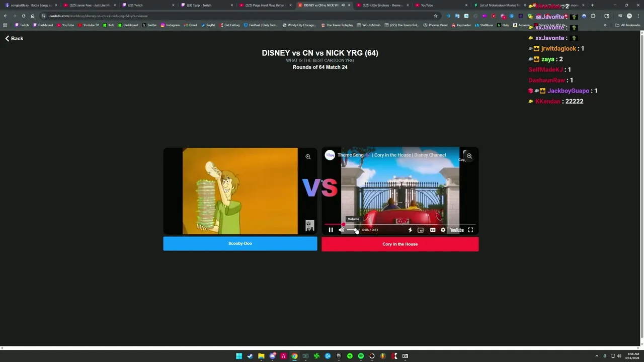This screenshot has width=644, height=362.
Task: Switch to the songbattle.io tab
Action: [x=30, y=5]
